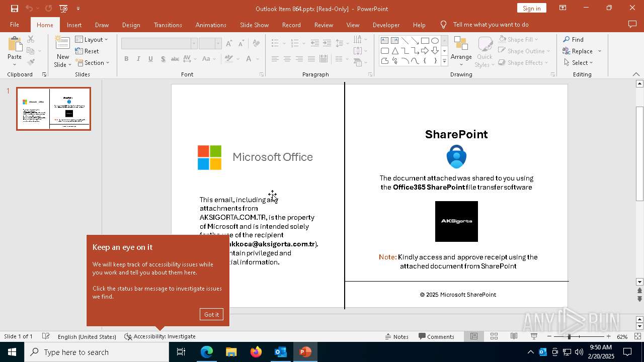Expand the Section dropdown
Image resolution: width=644 pixels, height=362 pixels.
click(93, 62)
